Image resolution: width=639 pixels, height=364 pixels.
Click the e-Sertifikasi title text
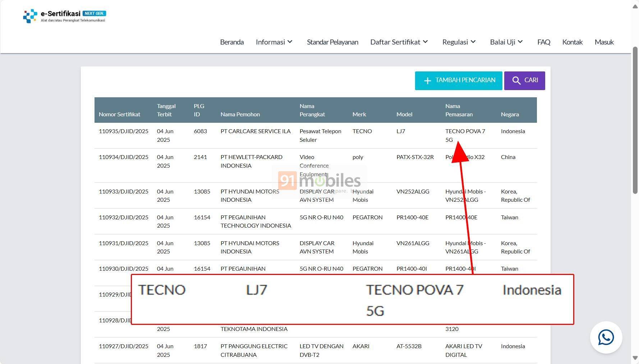[60, 14]
